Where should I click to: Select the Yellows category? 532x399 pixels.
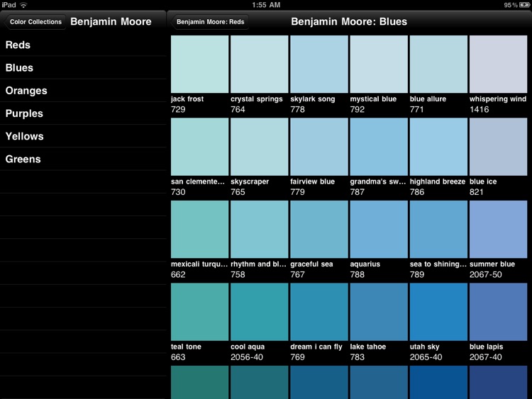[83, 136]
